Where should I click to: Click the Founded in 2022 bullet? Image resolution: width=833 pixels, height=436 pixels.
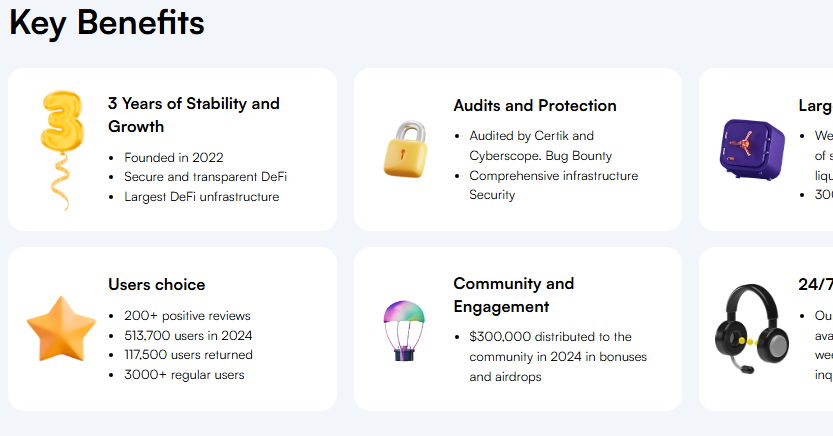point(174,157)
